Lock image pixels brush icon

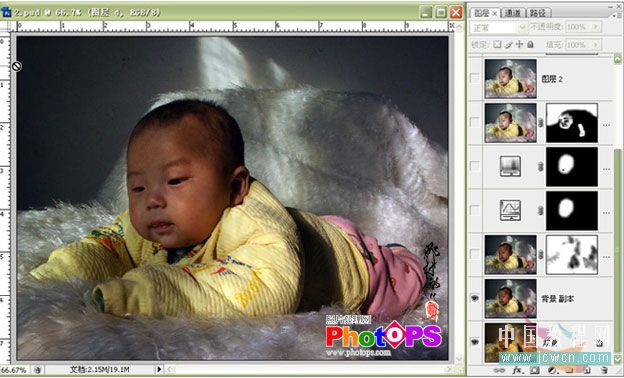tap(508, 44)
